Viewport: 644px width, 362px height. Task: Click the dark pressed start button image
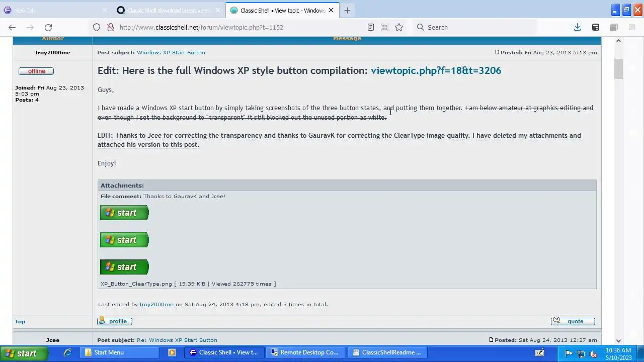click(x=124, y=267)
